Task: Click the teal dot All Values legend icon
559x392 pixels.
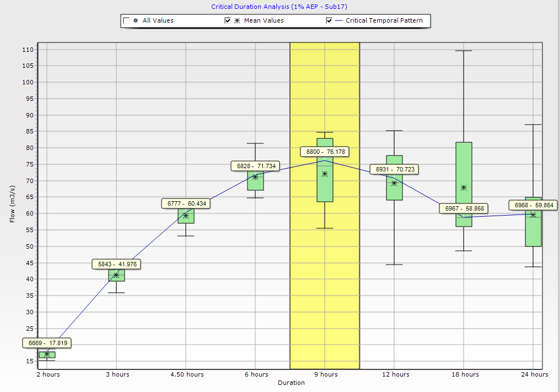Action: (136, 21)
